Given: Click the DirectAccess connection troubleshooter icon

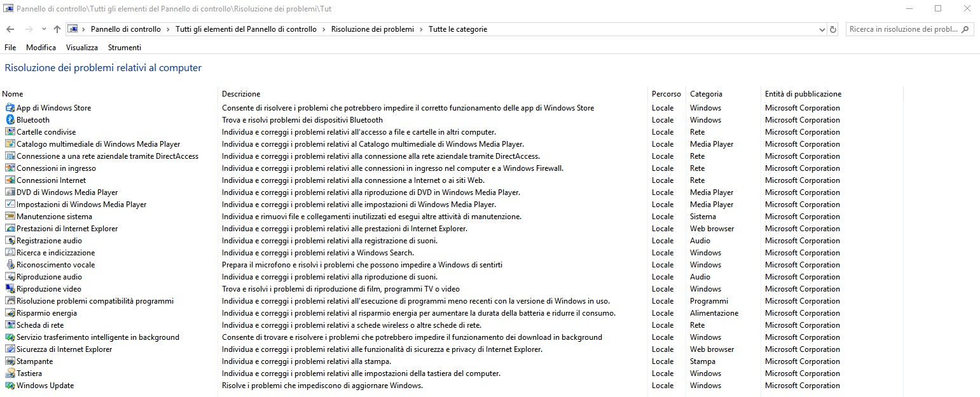Looking at the screenshot, I should 10,156.
